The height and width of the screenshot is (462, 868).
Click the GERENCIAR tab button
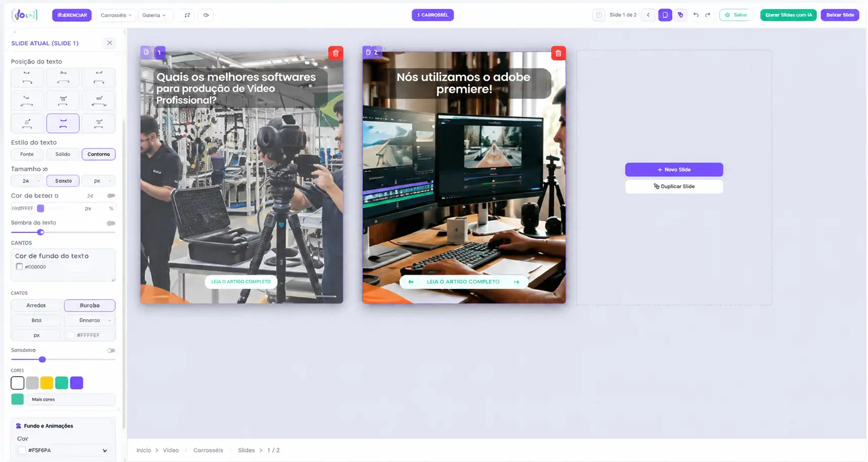(x=72, y=15)
